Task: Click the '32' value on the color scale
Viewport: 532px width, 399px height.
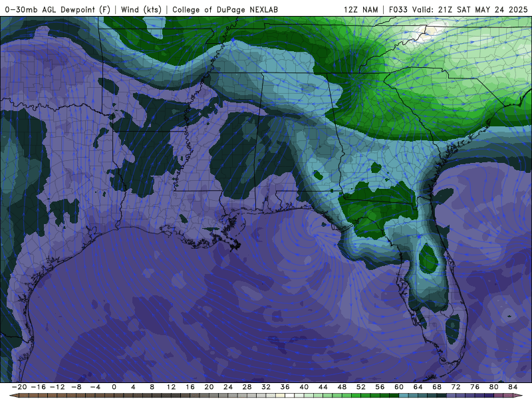Action: point(266,387)
